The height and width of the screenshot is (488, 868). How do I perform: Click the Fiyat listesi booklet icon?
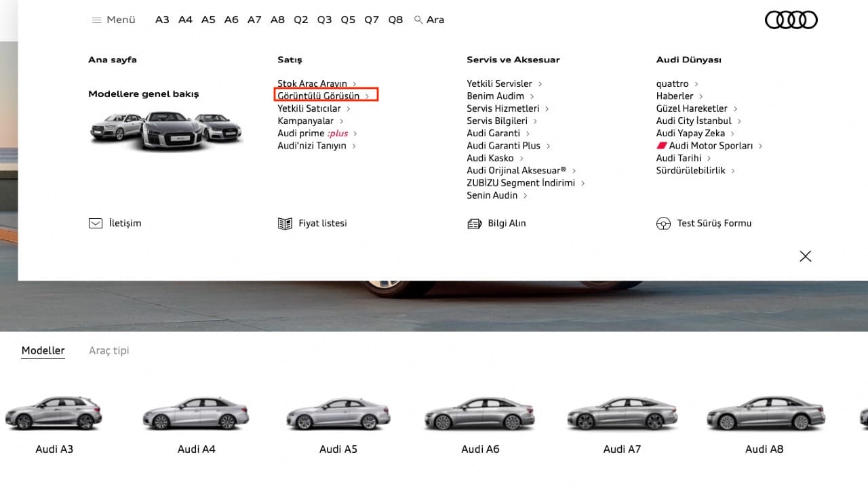click(285, 223)
